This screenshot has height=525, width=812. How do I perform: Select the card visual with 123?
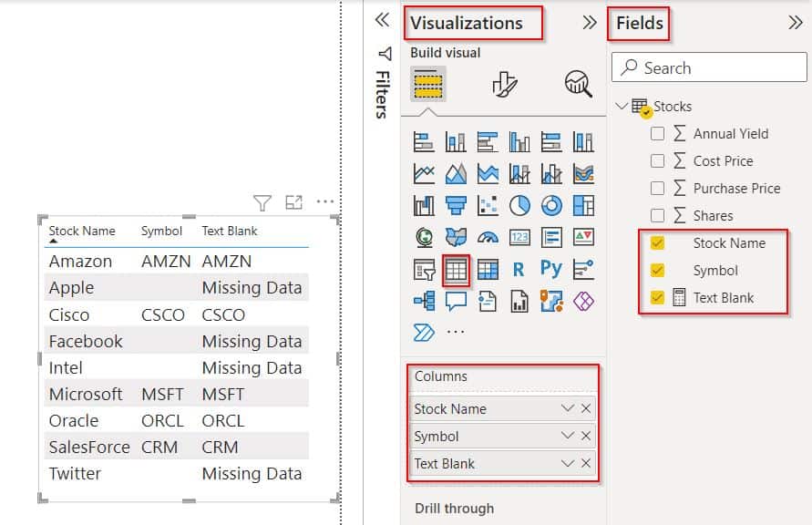(x=519, y=238)
